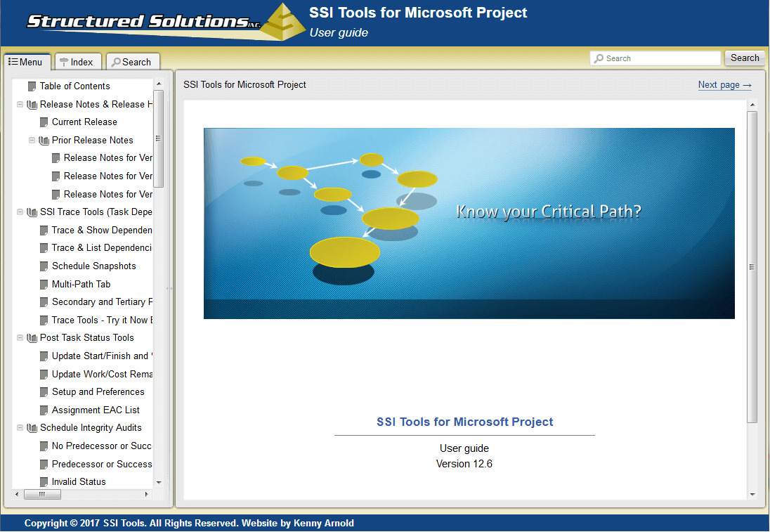
Task: Click the book icon beside Post Task Status Tools
Action: click(x=32, y=338)
